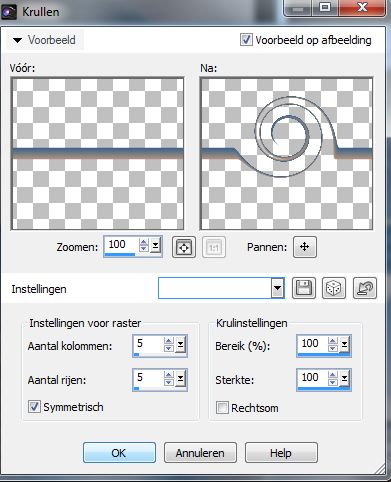Viewport: 391px width, 482px height.
Task: Save preset with the floppy disk icon
Action: (x=304, y=288)
